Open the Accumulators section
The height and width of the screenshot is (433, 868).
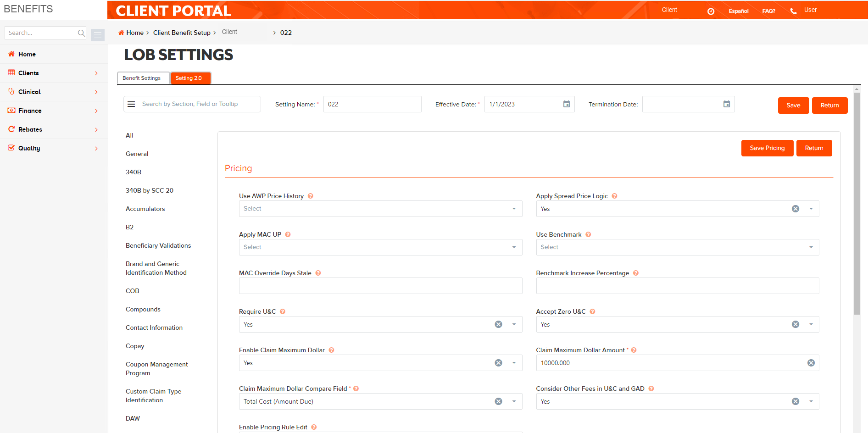click(145, 209)
